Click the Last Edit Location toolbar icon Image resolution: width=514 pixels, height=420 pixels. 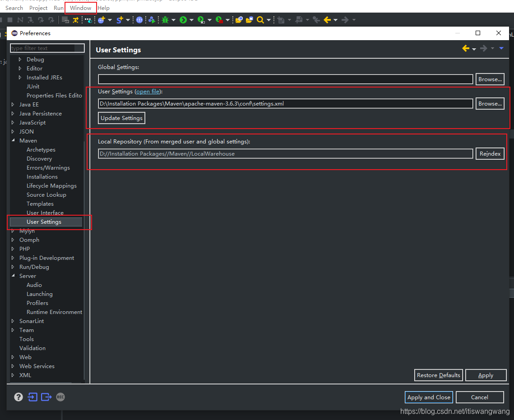[x=316, y=20]
